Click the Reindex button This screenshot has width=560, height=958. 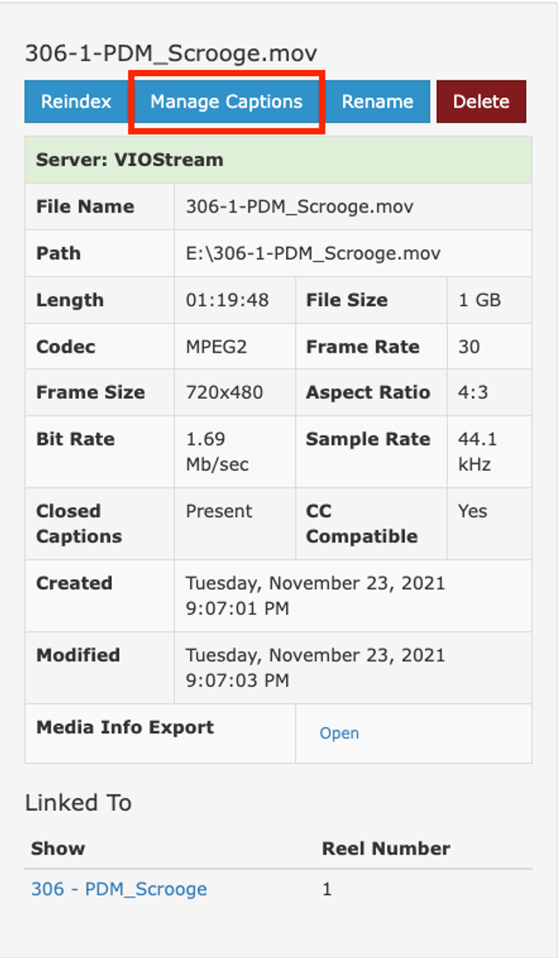coord(76,101)
